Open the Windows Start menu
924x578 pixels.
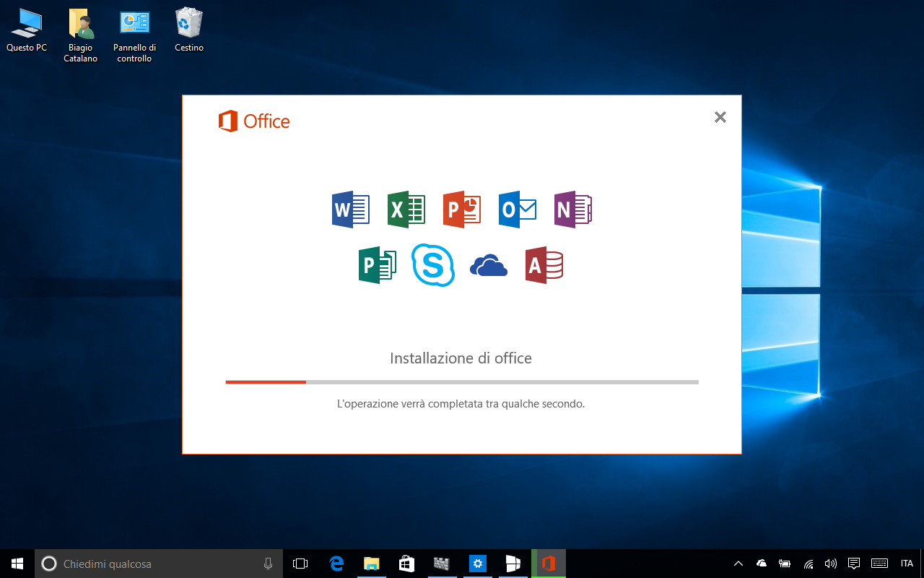pos(17,564)
